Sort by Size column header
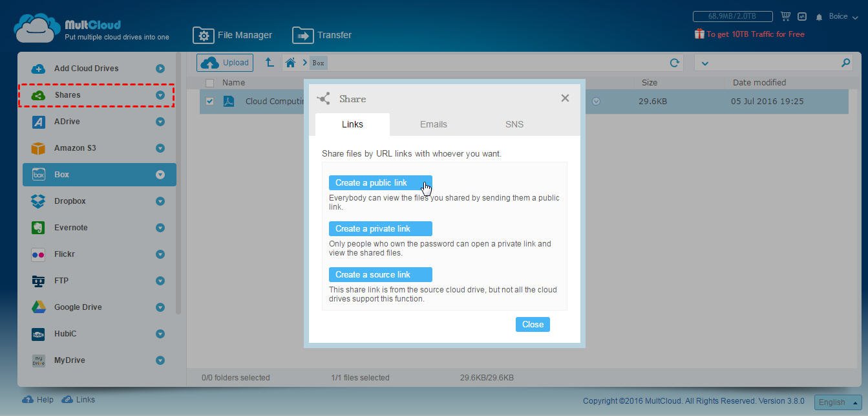 (650, 83)
